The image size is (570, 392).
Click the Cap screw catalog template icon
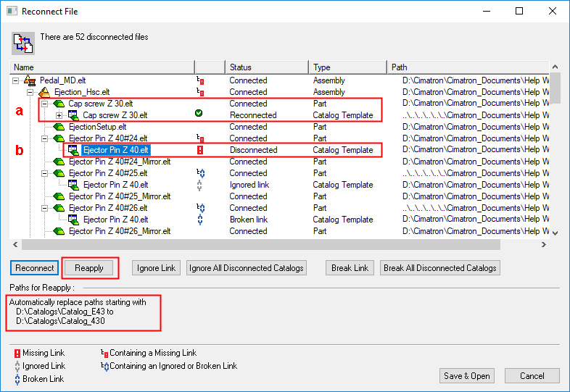73,115
